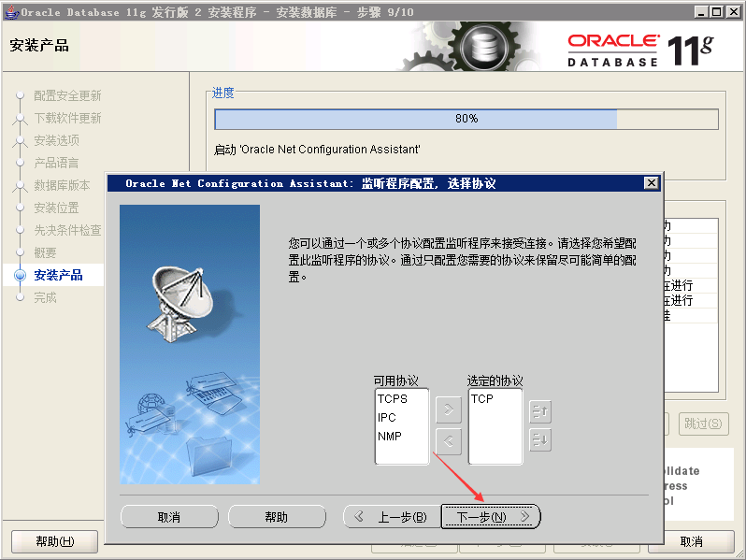The width and height of the screenshot is (746, 560).
Task: Select IPC in available protocols list
Action: pyautogui.click(x=387, y=417)
